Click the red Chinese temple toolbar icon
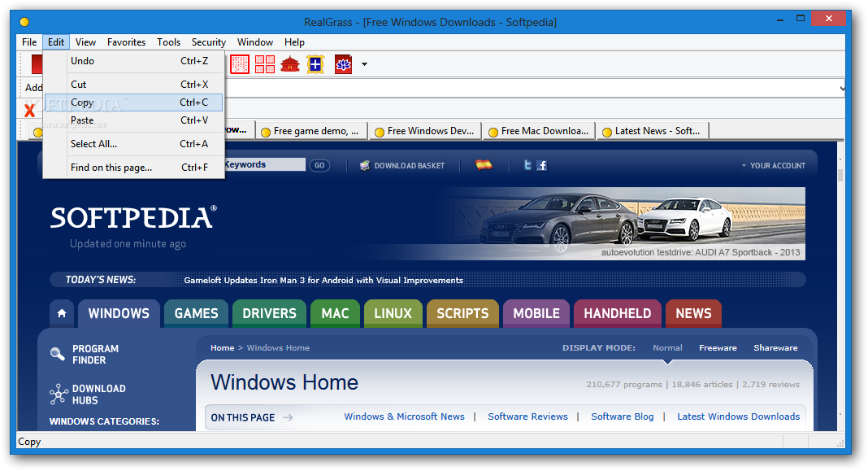 pos(290,64)
